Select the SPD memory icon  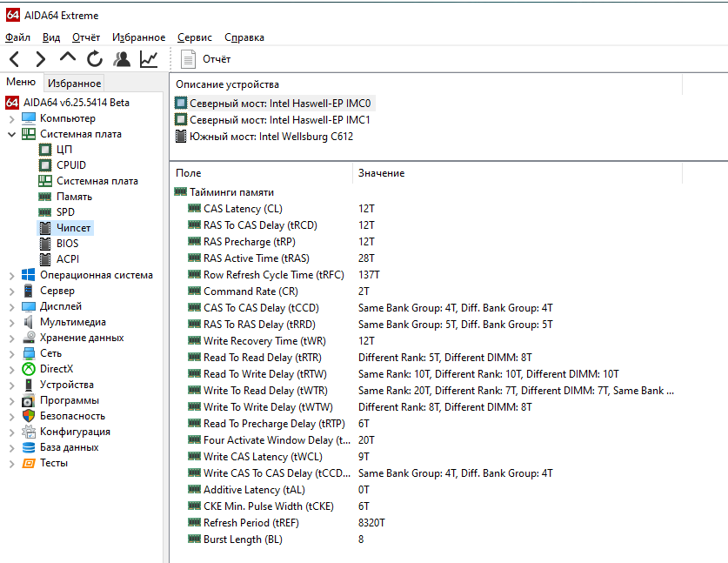[45, 212]
